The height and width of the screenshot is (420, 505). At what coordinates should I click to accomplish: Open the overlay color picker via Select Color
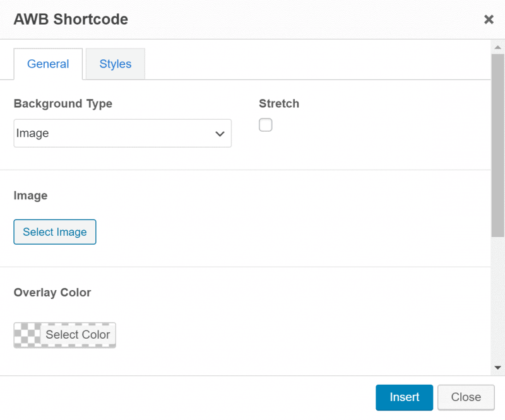[78, 335]
